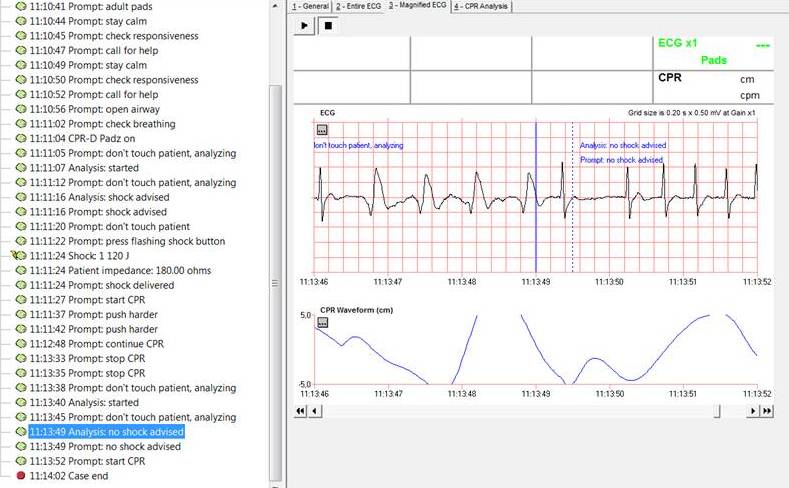Open the CPR Waveform chart options button

pyautogui.click(x=322, y=323)
